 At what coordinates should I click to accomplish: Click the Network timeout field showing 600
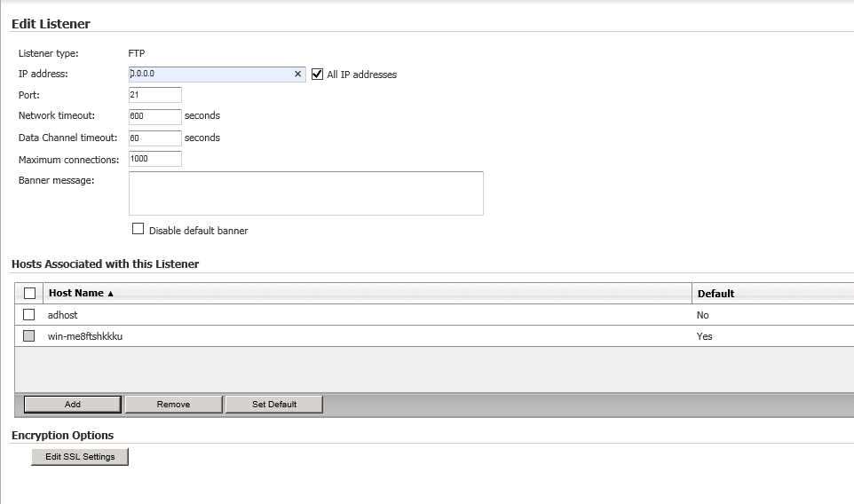[155, 116]
